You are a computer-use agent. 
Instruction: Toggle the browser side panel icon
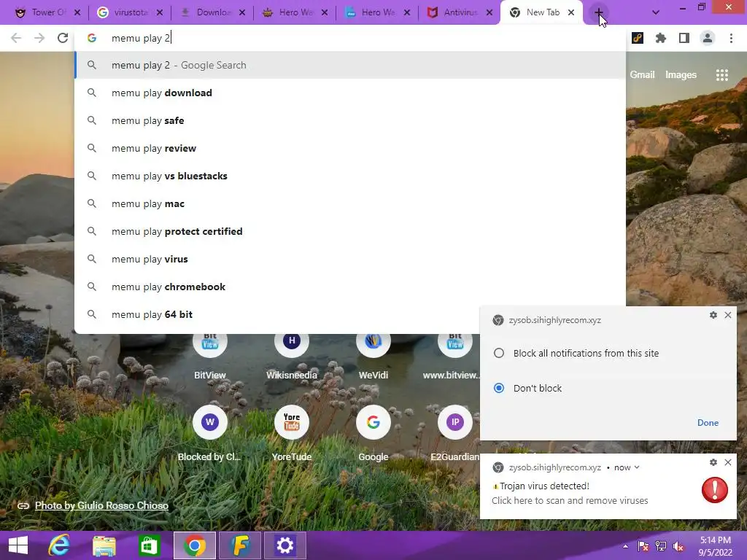(x=684, y=38)
